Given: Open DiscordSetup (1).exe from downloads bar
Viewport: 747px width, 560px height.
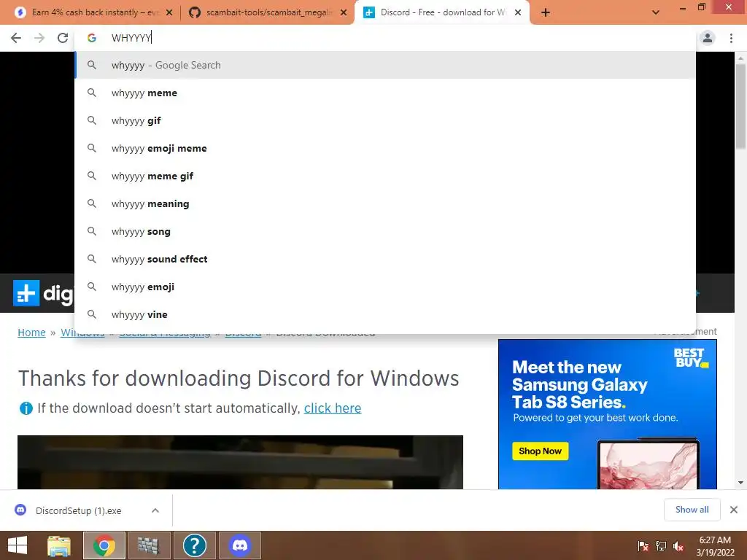Looking at the screenshot, I should [79, 510].
